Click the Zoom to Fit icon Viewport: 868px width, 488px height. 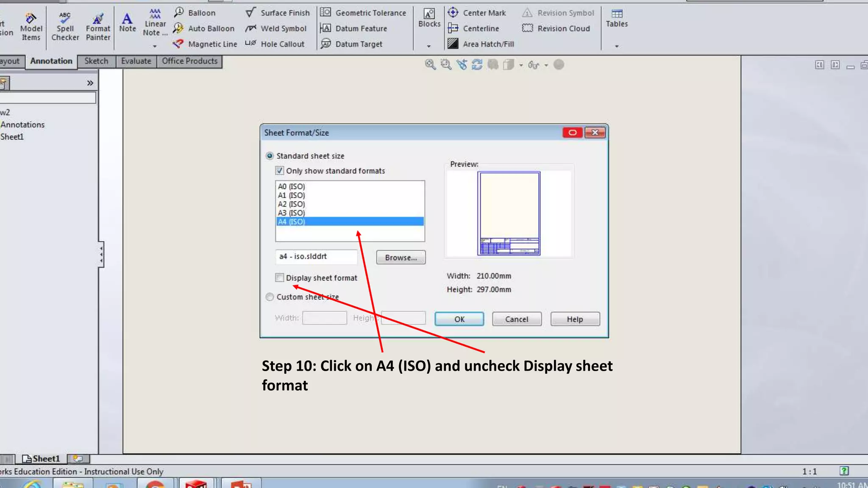430,64
